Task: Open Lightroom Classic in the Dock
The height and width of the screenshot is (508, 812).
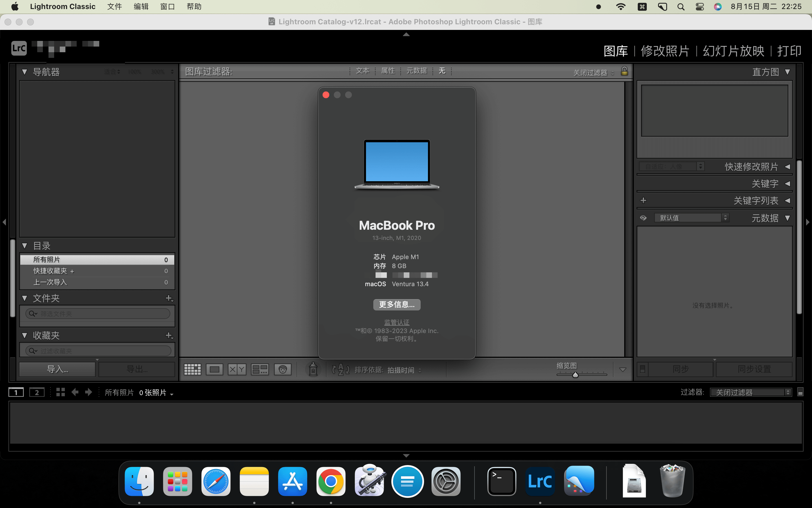Action: [x=540, y=481]
